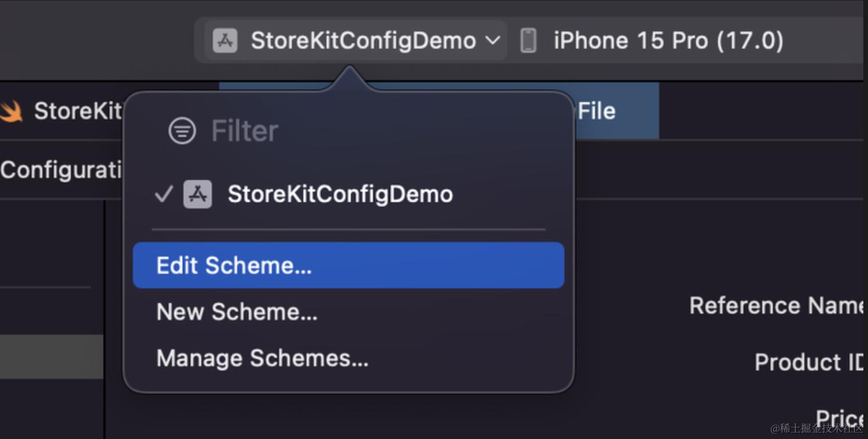Open the iPhone 15 Pro (17.0) destination selector

pos(668,41)
